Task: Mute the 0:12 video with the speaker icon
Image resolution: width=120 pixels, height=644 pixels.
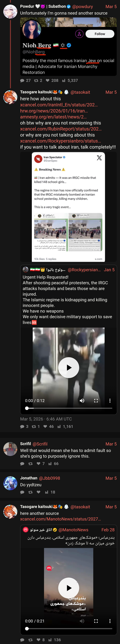Action: 82,400
